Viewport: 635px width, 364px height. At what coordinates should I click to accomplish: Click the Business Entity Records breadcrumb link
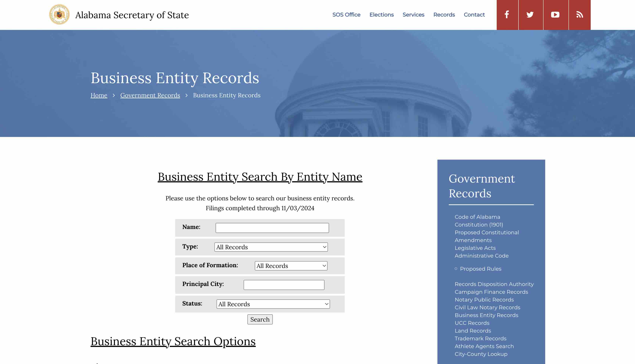pos(226,95)
